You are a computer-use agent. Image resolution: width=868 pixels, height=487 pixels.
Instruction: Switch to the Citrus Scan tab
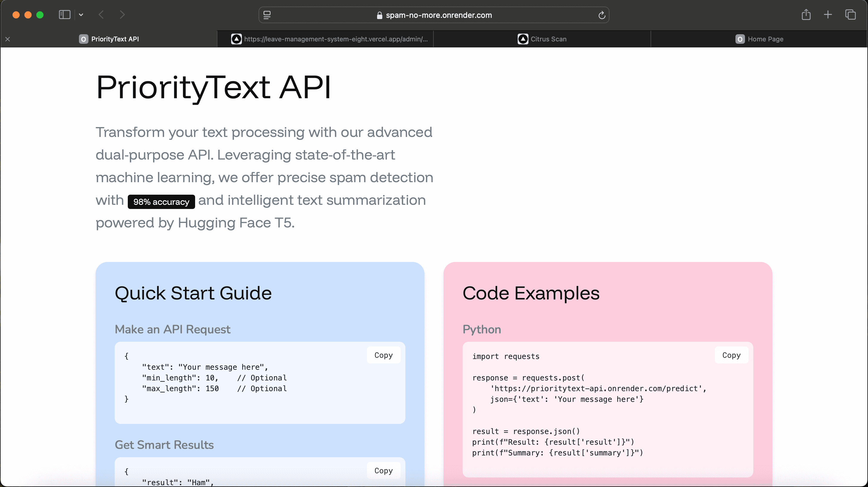(x=542, y=39)
